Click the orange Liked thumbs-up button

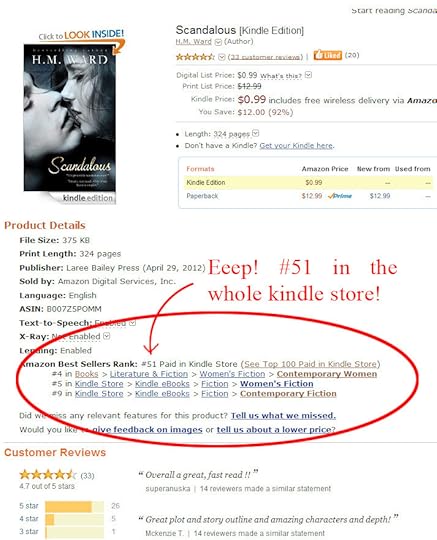pos(327,55)
